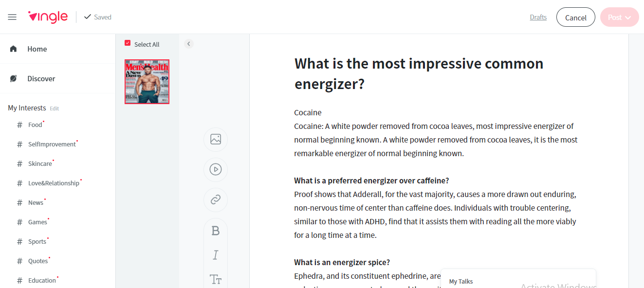Go to Home in the sidebar
The width and height of the screenshot is (644, 288).
coord(37,49)
